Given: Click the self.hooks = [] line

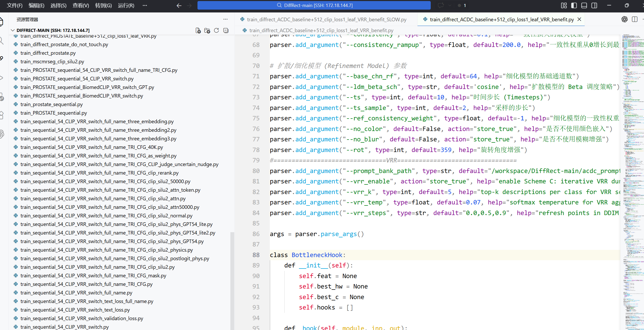Looking at the screenshot, I should click(x=326, y=307).
